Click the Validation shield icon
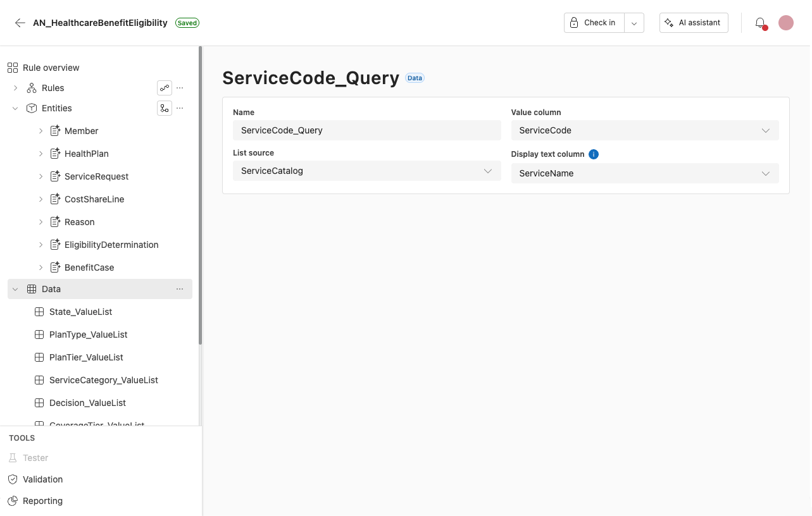The image size is (812, 516). click(x=13, y=479)
